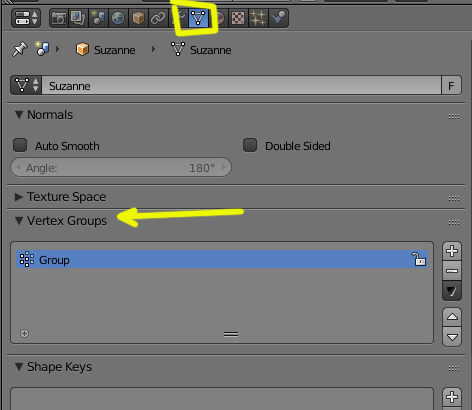Click the scene icon in breadcrumb

tap(42, 49)
